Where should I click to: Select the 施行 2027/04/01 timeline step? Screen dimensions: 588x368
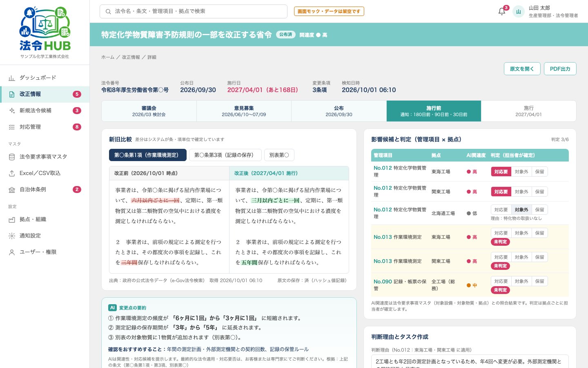click(x=529, y=111)
